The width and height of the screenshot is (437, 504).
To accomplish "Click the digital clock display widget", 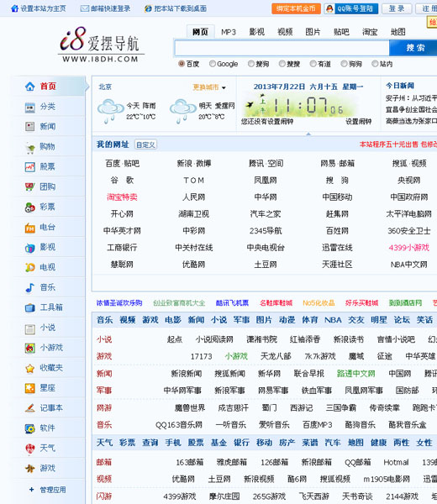I will pyautogui.click(x=301, y=105).
